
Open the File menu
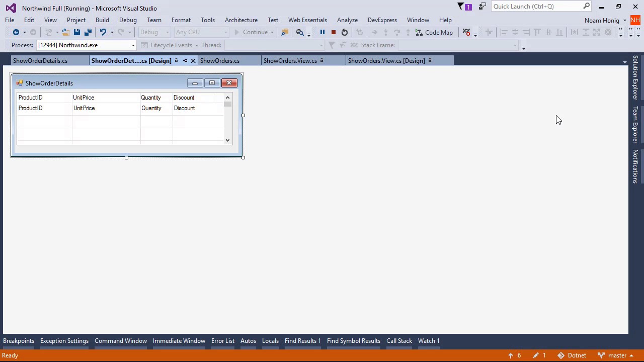point(10,20)
